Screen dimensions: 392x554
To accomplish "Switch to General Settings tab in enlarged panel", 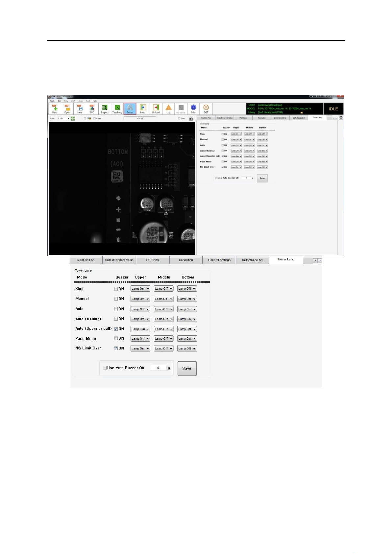I will (219, 260).
